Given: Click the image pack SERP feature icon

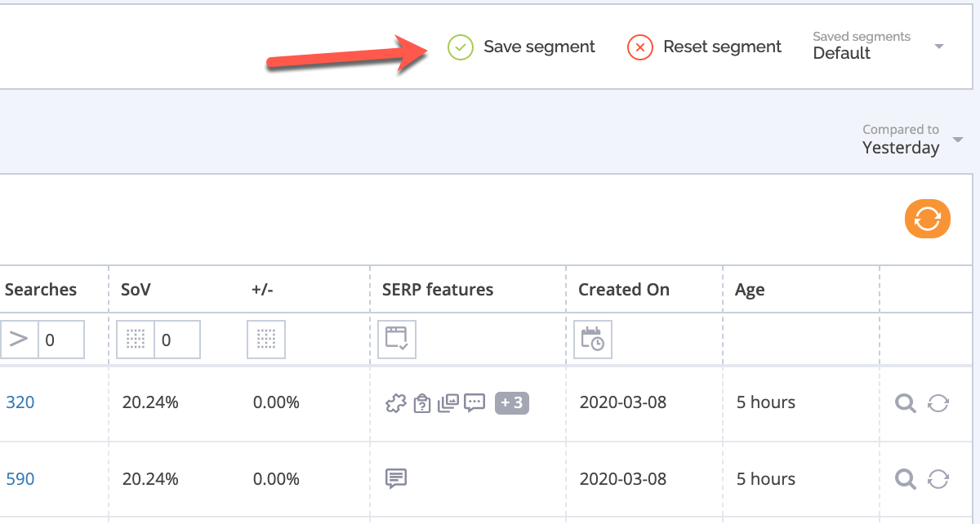Looking at the screenshot, I should tap(448, 403).
